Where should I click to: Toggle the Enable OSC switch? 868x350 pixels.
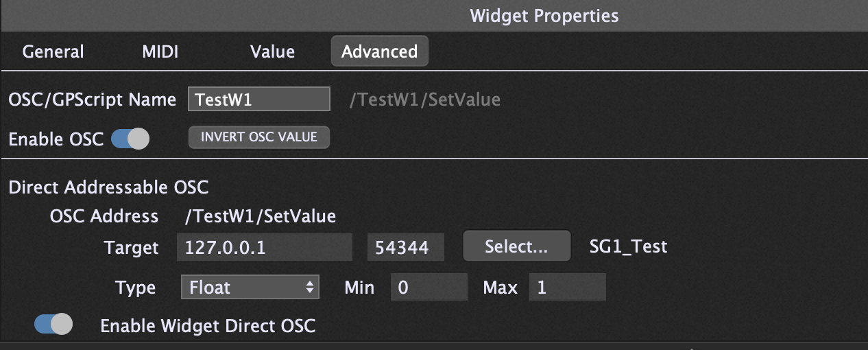click(130, 139)
